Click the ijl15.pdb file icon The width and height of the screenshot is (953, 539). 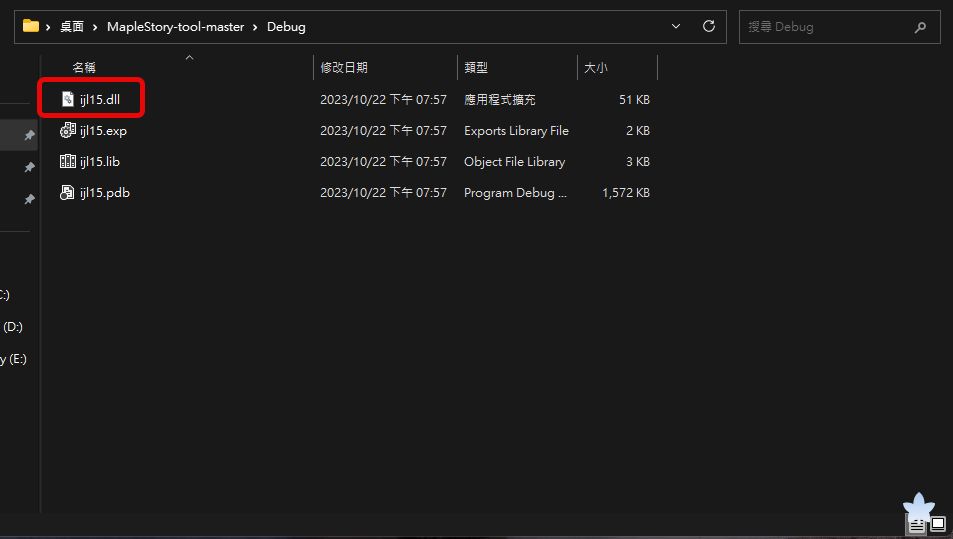pos(68,192)
